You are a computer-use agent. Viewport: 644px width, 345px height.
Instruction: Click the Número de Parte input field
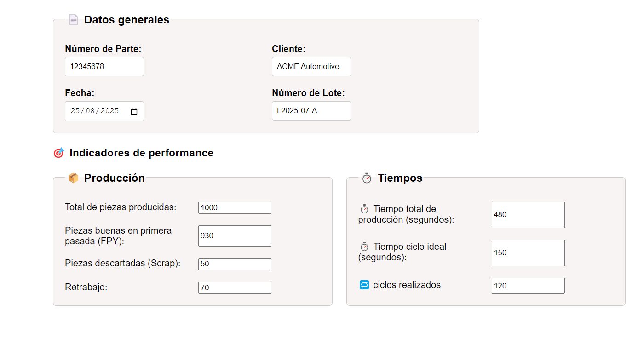click(104, 67)
